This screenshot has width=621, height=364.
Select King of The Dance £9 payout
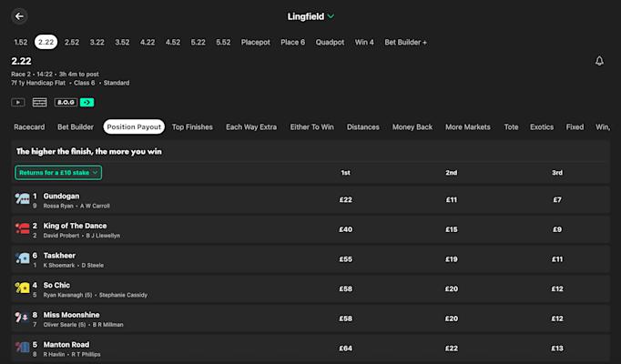coord(557,229)
